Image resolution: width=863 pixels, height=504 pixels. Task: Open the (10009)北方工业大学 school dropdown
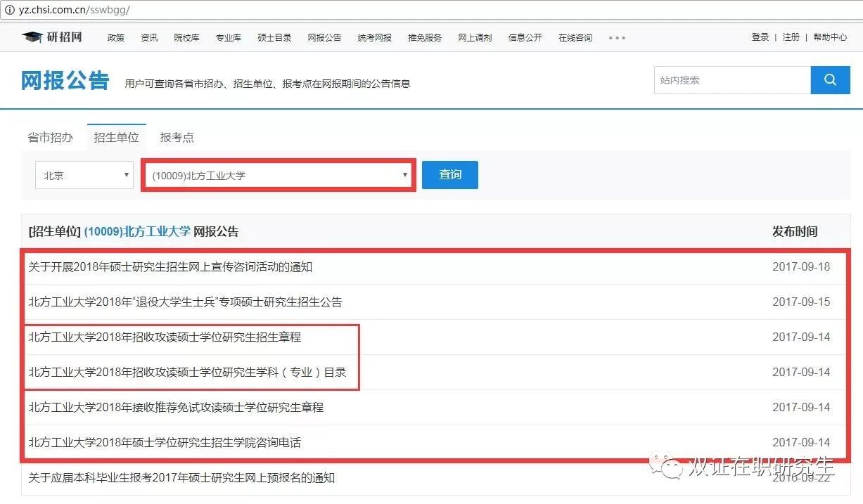point(280,175)
